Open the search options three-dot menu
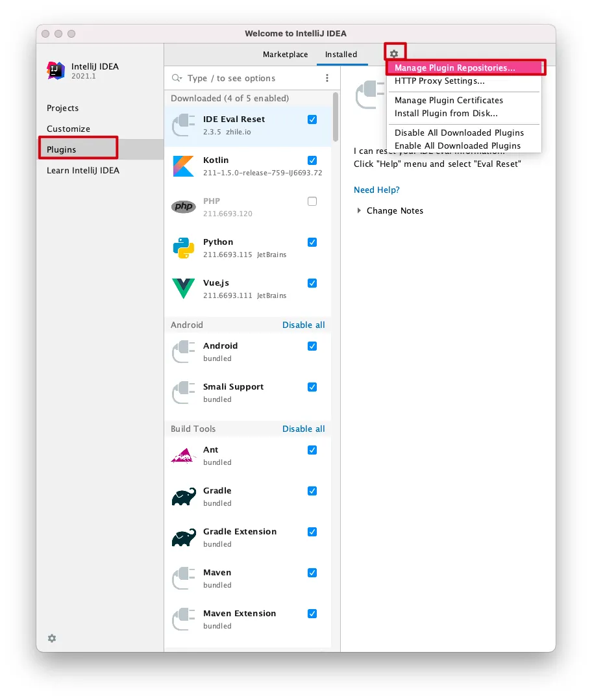 tap(327, 78)
